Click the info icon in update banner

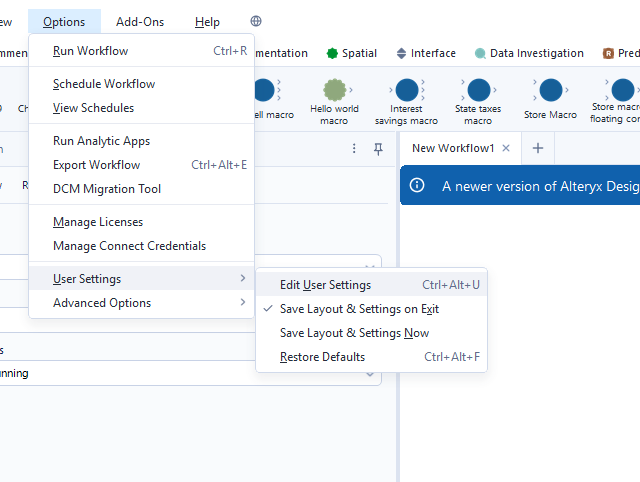(x=417, y=185)
